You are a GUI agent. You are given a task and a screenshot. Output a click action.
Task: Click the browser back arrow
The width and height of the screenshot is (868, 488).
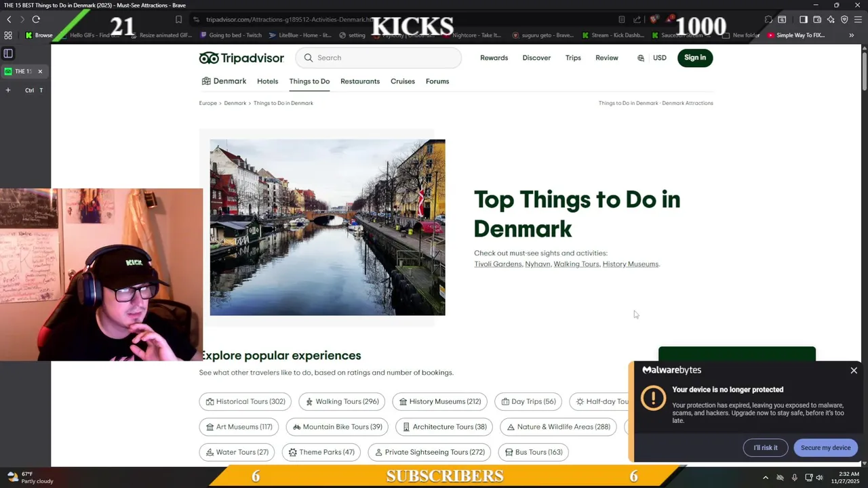[x=9, y=20]
